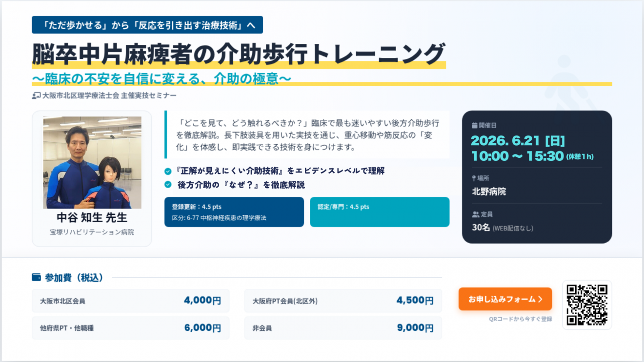Viewport: 644px width, 362px height.
Task: Click the calendar icon beside 開催日
Action: tap(474, 126)
